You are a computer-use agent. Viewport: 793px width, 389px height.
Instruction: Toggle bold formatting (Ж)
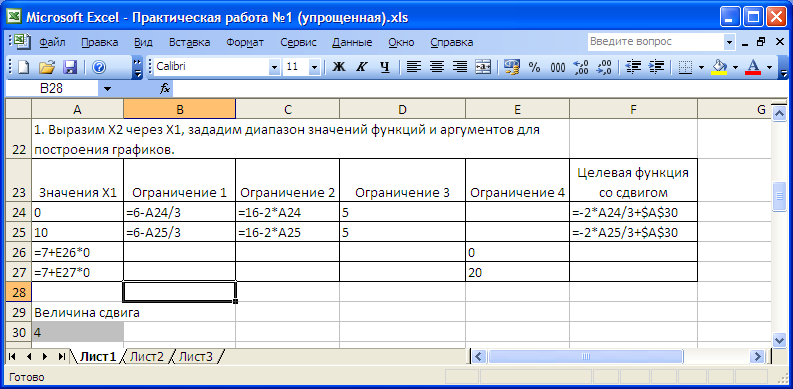339,67
